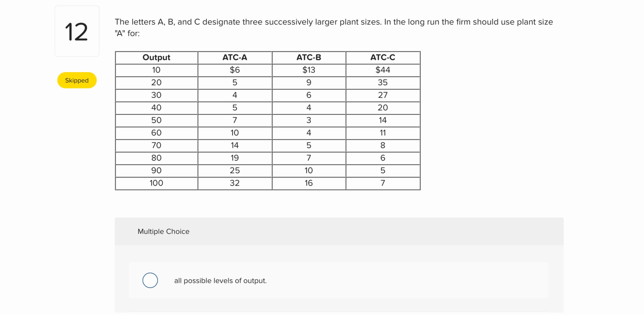
Task: Select the output value 100 in the table
Action: (156, 183)
